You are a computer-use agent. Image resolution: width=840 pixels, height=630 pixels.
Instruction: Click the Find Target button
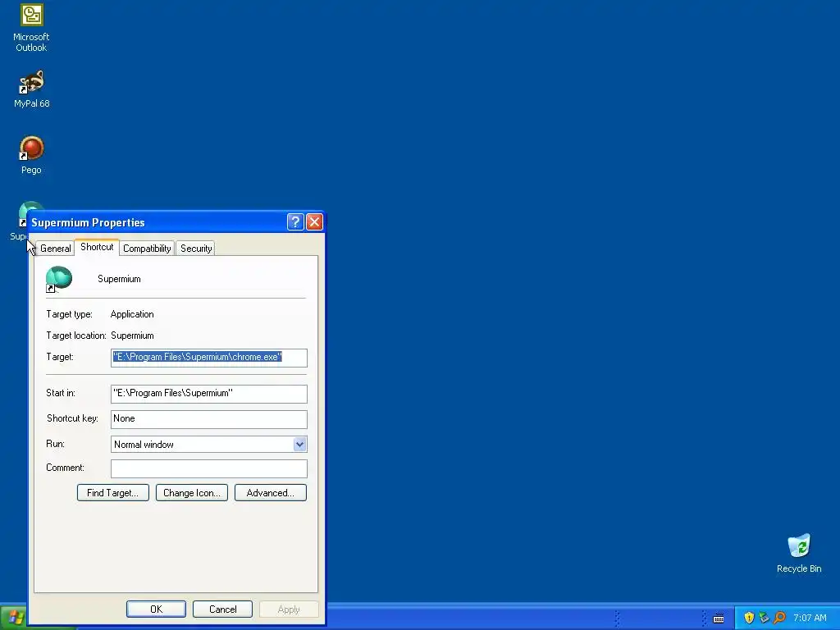(113, 493)
